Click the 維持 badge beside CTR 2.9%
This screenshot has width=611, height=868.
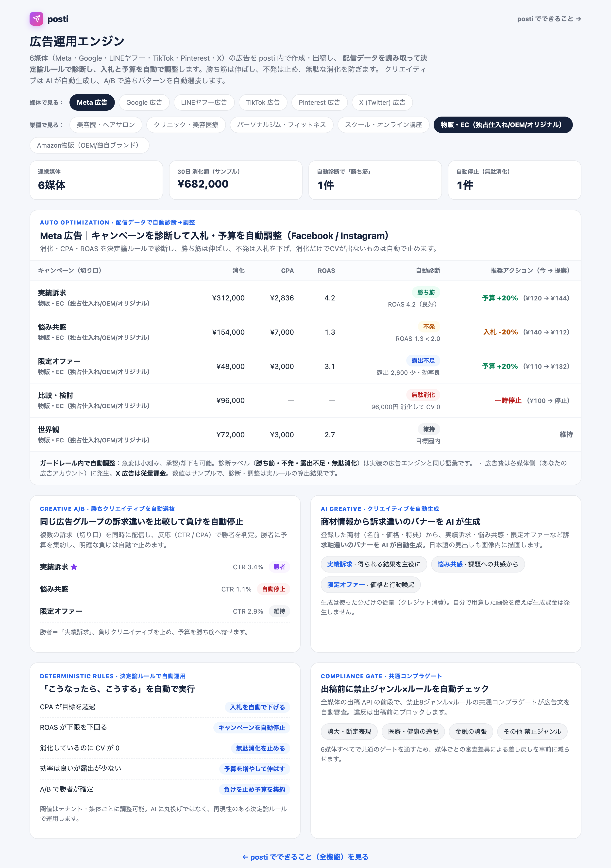(x=279, y=611)
